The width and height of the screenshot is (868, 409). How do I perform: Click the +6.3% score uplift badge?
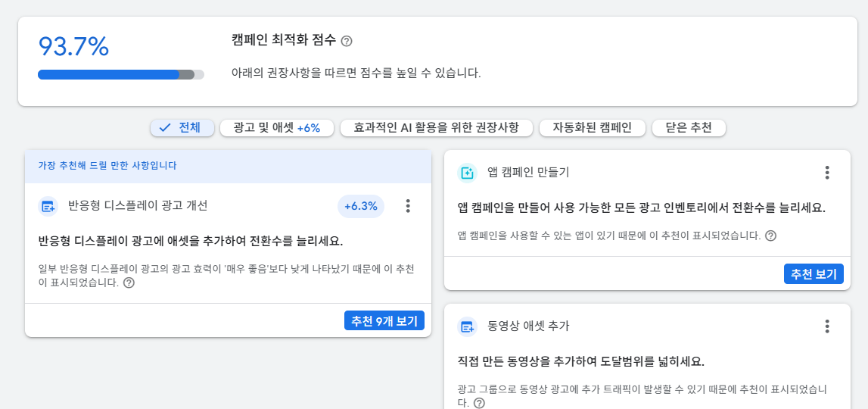coord(361,206)
